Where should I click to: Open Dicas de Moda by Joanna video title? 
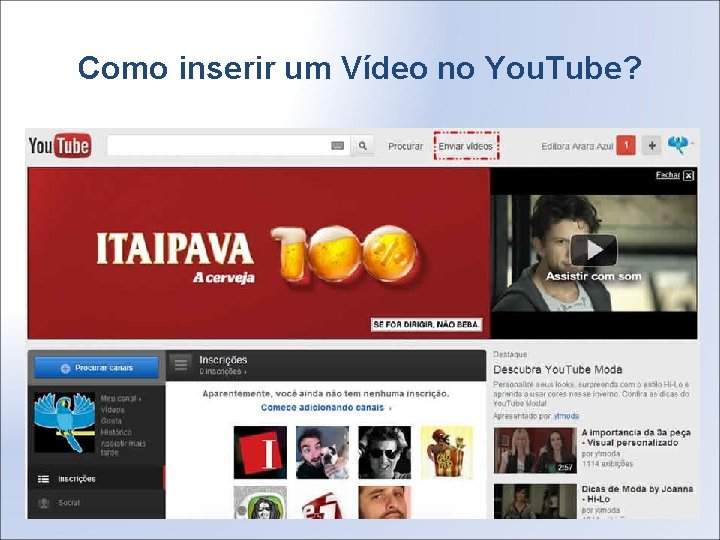point(637,494)
